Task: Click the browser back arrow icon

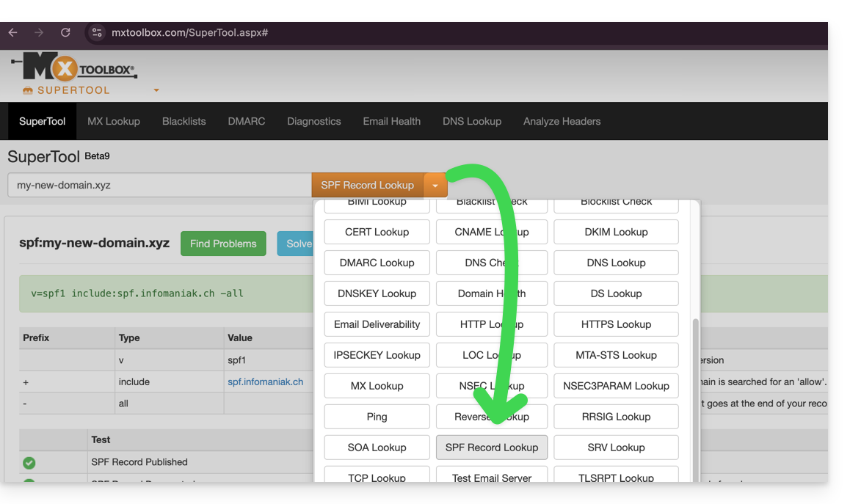Action: click(x=12, y=32)
